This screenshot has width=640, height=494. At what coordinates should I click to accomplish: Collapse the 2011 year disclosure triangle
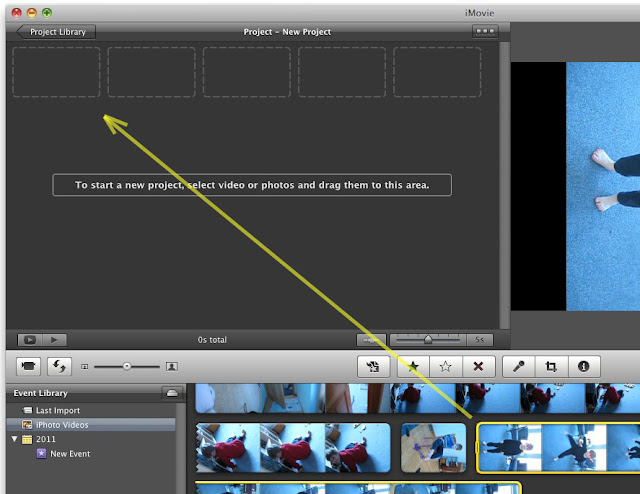pyautogui.click(x=15, y=439)
